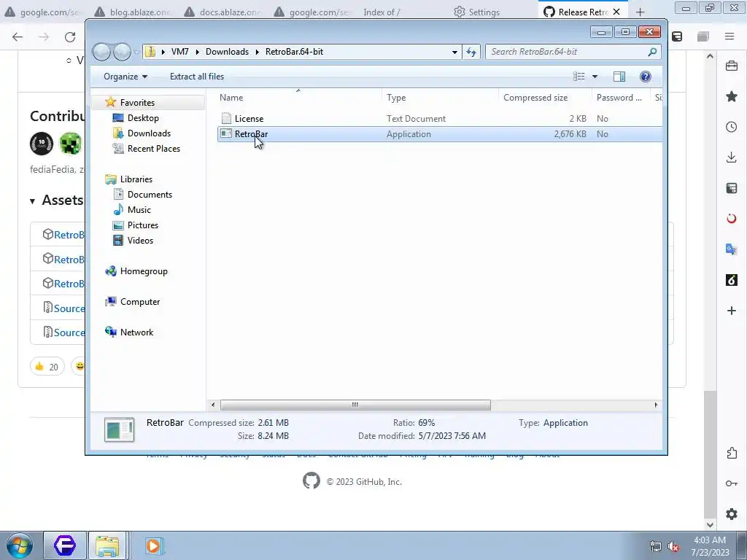Switch to docs.ablaze.one browser tab
This screenshot has width=747, height=560.
click(x=223, y=12)
